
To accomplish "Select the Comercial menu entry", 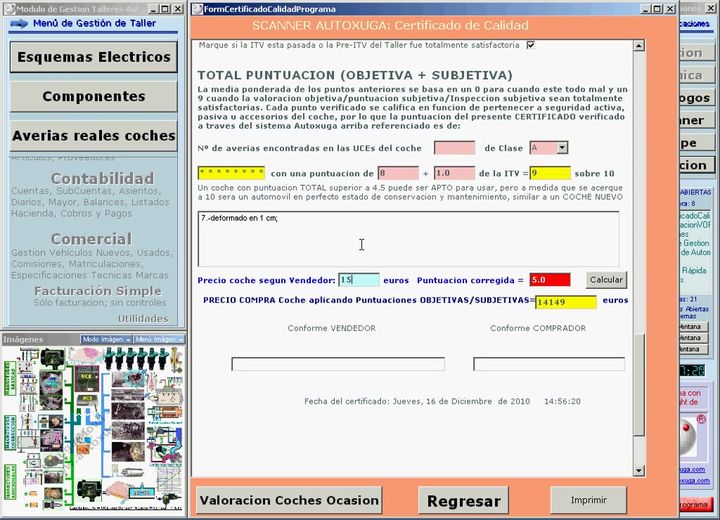I will coord(91,239).
